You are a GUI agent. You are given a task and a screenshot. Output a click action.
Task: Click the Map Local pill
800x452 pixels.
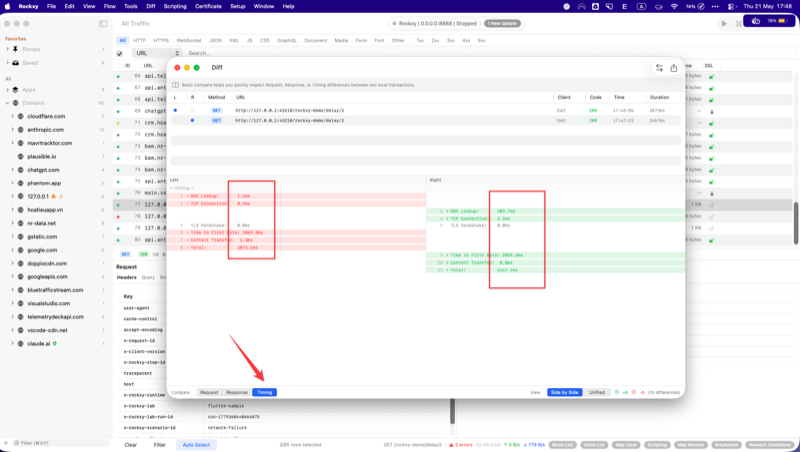tap(626, 445)
